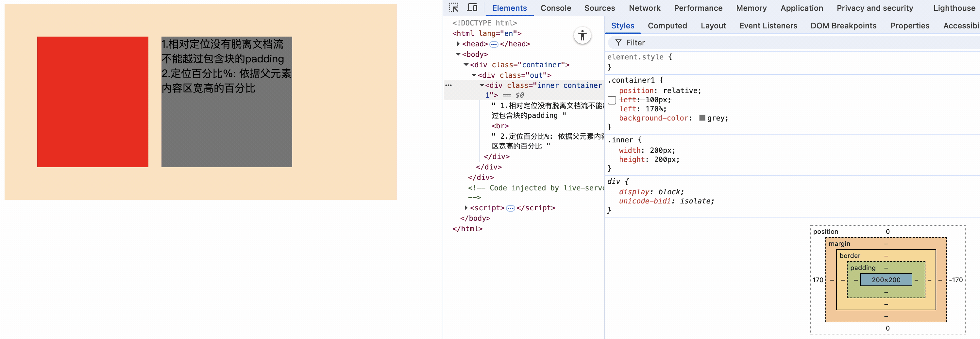Select the DOM Breakpoints sidebar tab
Viewport: 980px width, 339px height.
pos(843,25)
